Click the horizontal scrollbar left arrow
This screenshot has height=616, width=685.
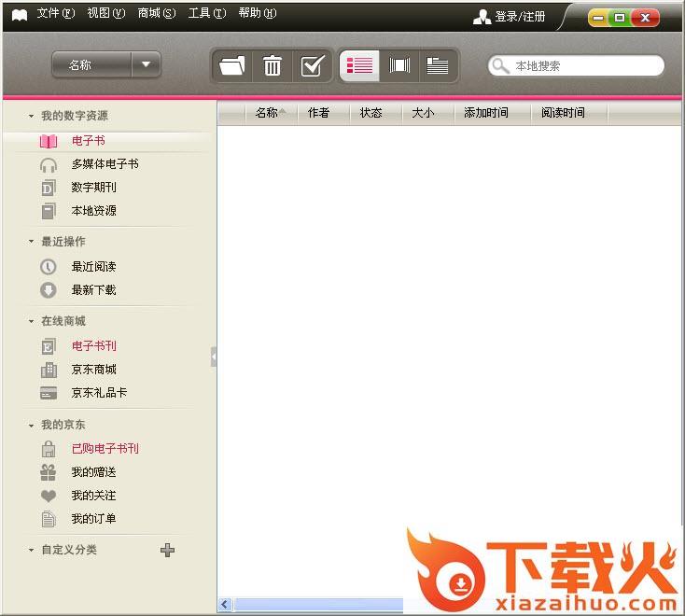point(225,605)
